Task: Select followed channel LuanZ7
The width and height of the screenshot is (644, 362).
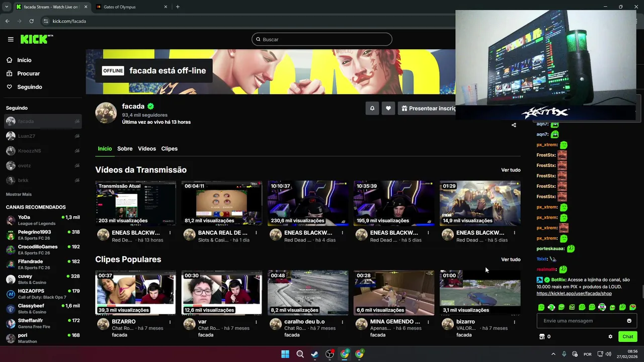Action: pos(43,136)
